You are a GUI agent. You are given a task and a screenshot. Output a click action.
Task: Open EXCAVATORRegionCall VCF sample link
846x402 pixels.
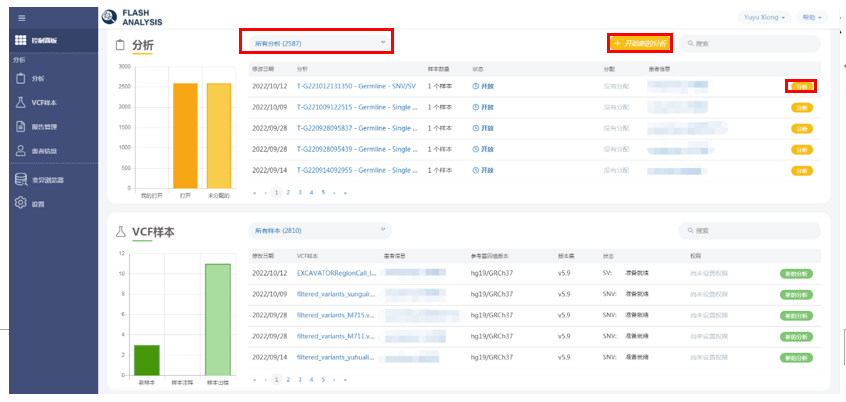336,273
